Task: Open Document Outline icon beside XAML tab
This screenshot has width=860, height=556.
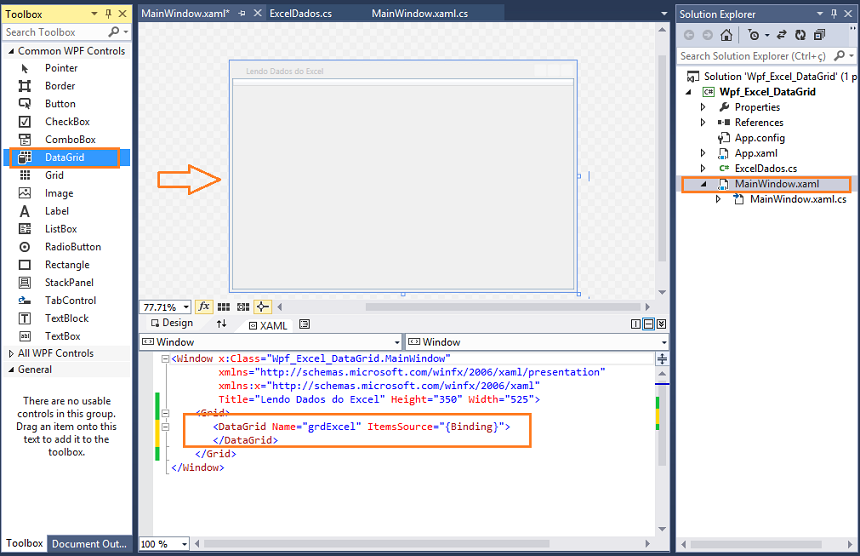Action: point(304,325)
